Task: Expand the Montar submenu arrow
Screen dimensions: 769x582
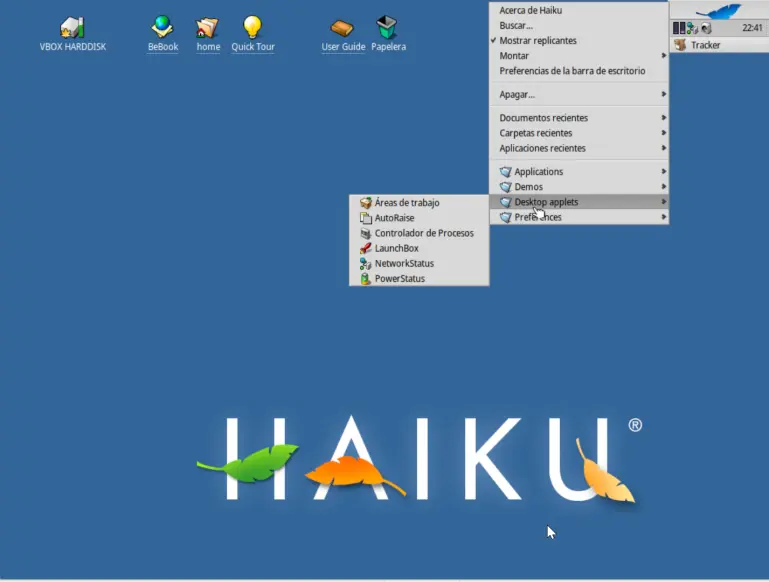Action: coord(663,55)
